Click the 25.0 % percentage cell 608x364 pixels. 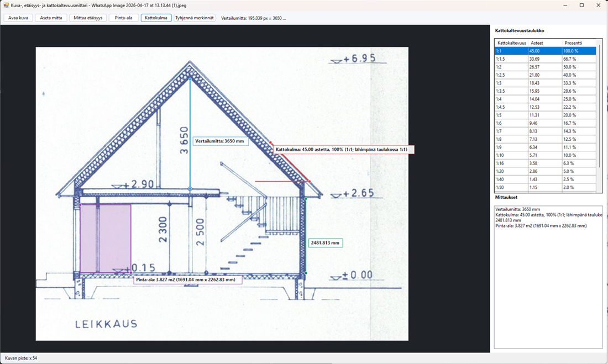[x=579, y=99]
